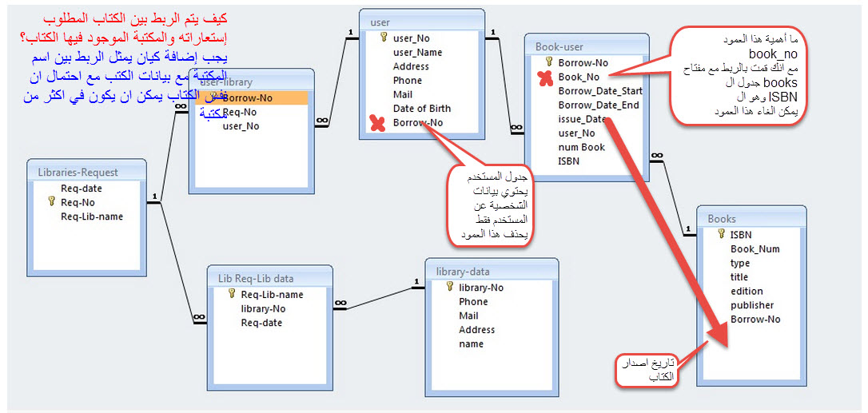Select the publisher field in Books table
This screenshot has width=868, height=413.
tap(751, 305)
